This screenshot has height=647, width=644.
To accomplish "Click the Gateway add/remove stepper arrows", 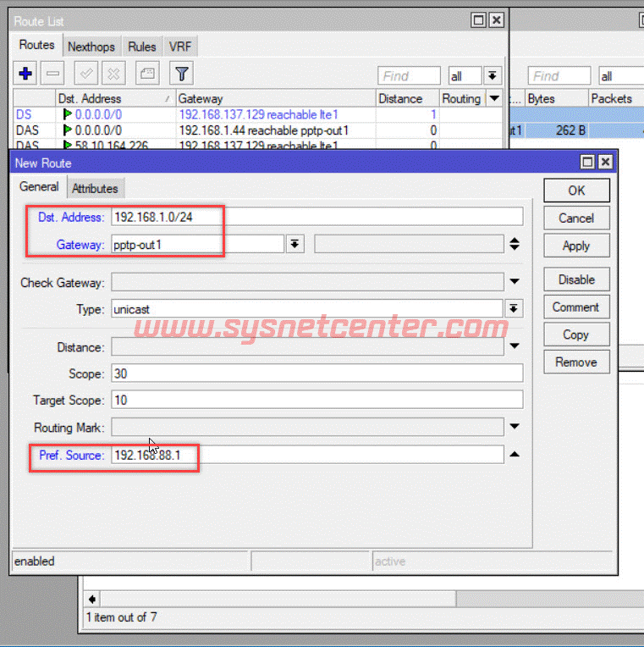I will (515, 244).
